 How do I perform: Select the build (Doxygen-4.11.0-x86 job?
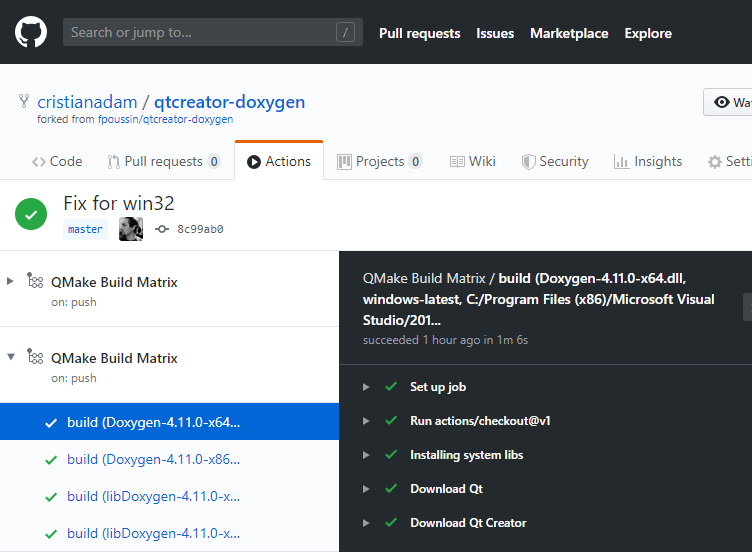tap(153, 460)
